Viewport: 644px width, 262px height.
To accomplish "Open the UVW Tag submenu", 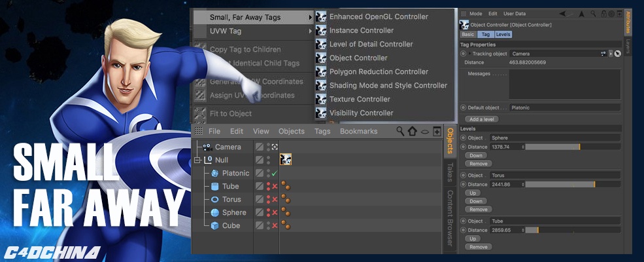I will (x=254, y=31).
